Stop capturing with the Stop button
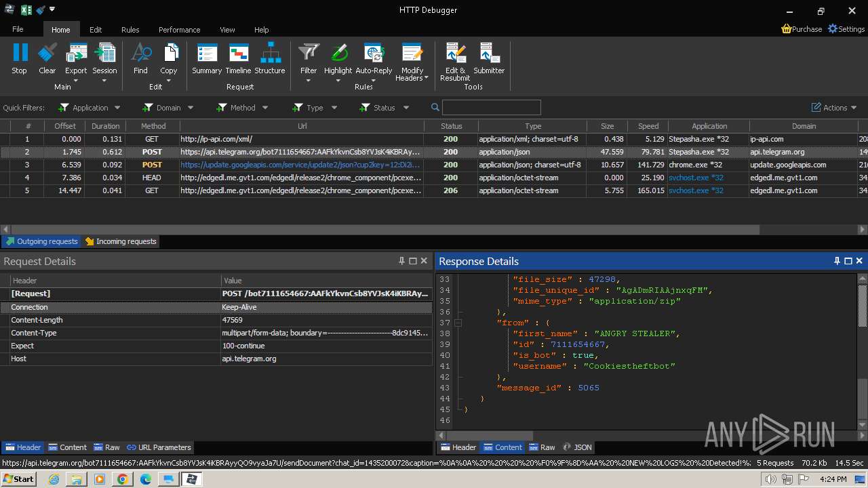This screenshot has width=868, height=488. pos(20,59)
